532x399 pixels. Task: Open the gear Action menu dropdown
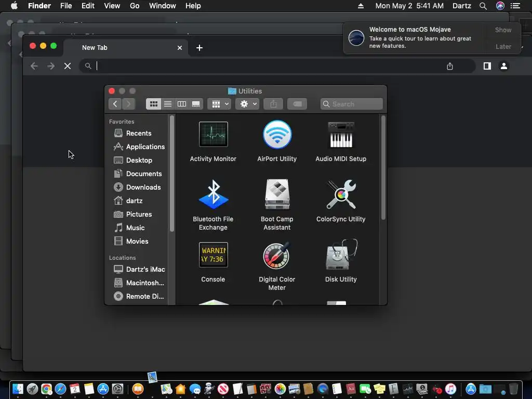click(247, 104)
